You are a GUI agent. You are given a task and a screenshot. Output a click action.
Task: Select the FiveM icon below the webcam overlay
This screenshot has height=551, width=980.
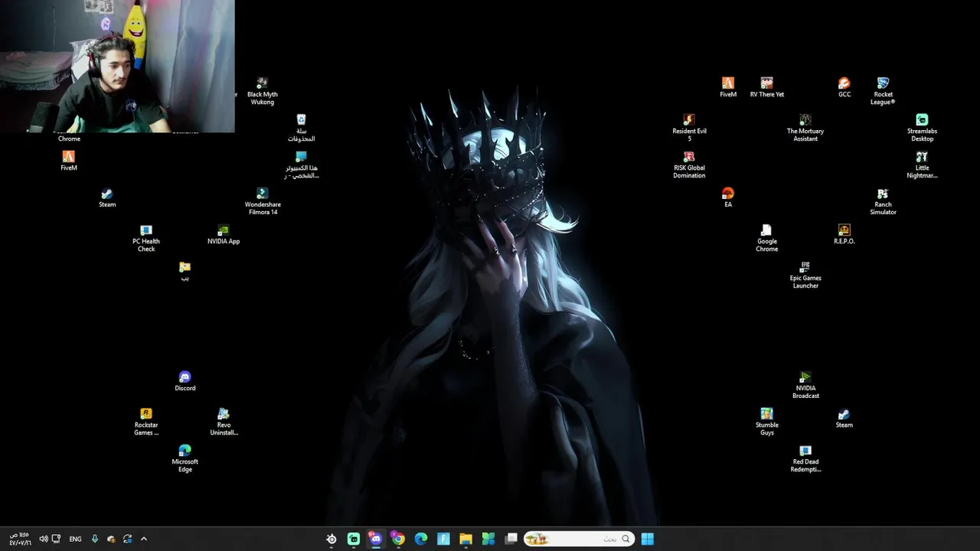click(x=69, y=161)
